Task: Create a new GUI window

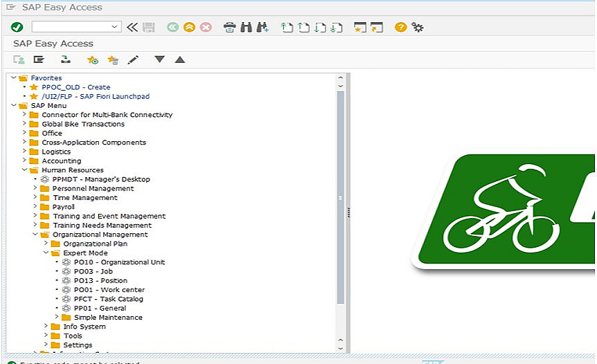Action: point(360,28)
